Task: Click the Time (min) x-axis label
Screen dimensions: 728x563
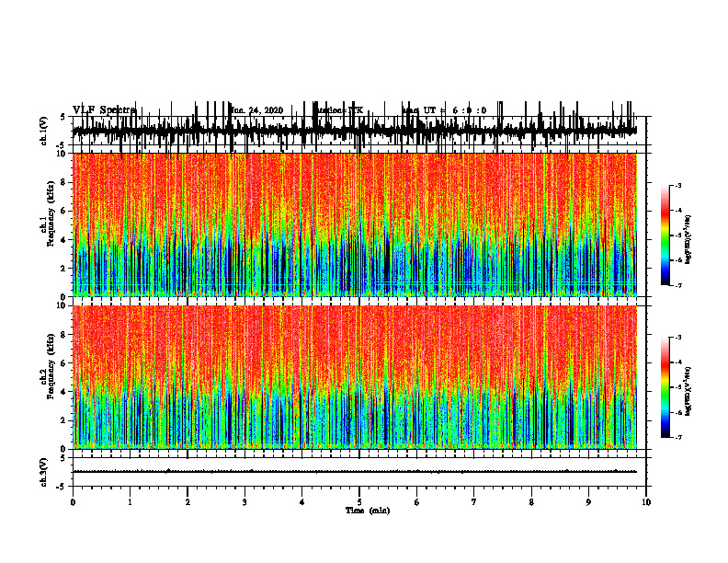Action: click(368, 511)
